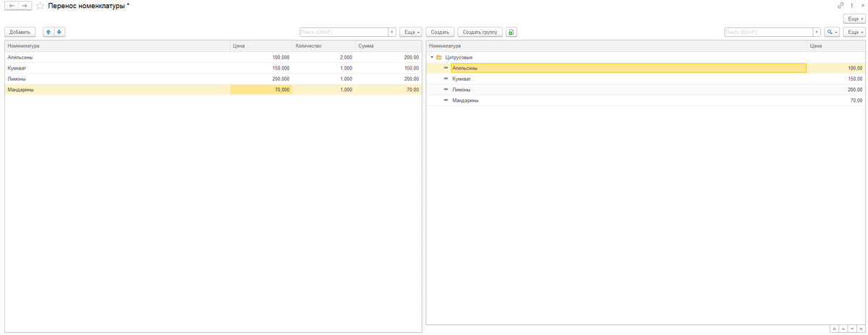Click the 200,000 price cell
Screen dimensions: 868x335
pyautogui.click(x=261, y=79)
